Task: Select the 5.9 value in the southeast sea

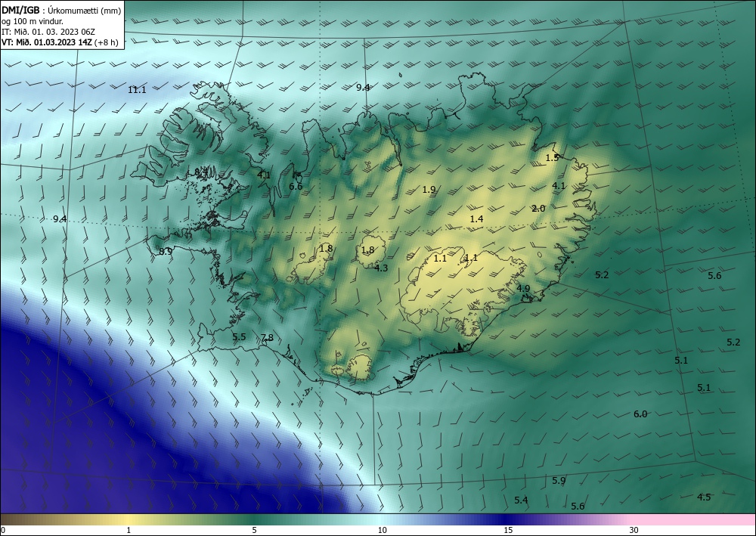Action: pyautogui.click(x=559, y=480)
